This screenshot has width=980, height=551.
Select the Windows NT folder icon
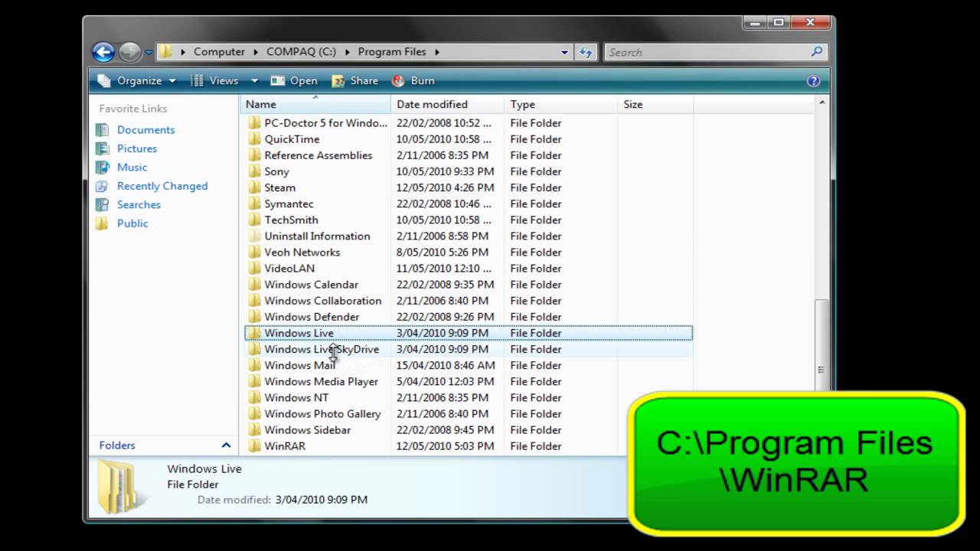(254, 397)
